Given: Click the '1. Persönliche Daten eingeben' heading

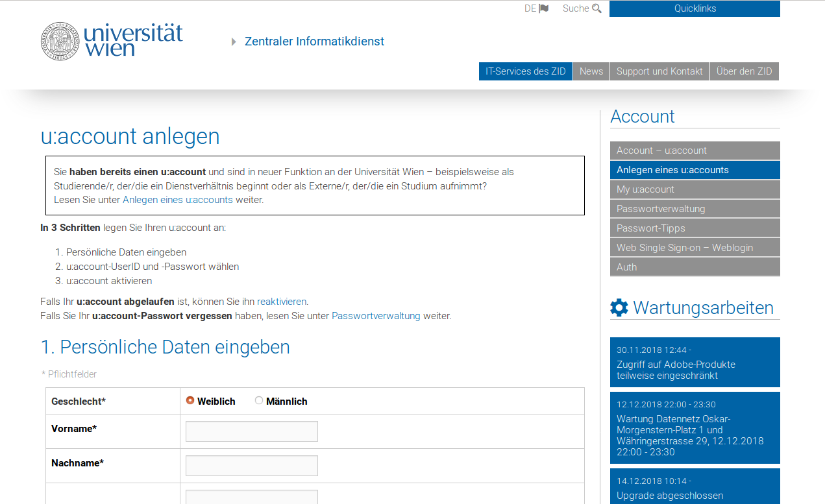Looking at the screenshot, I should pos(165,347).
